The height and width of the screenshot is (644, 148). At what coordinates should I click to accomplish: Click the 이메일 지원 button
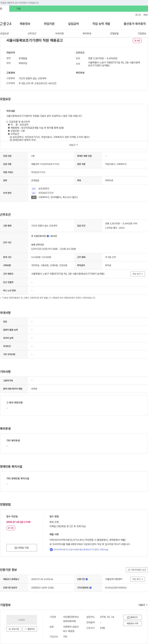pos(21,548)
